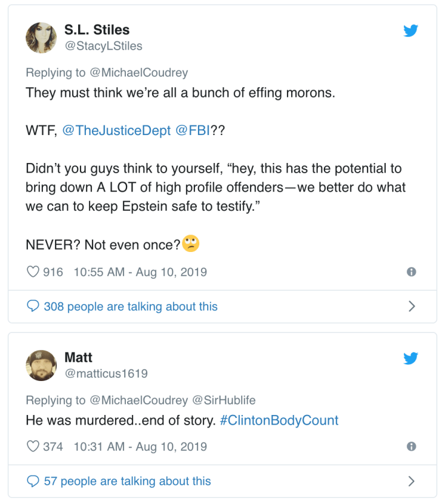Click the speech bubble beside '308 people are talking'

[x=32, y=307]
